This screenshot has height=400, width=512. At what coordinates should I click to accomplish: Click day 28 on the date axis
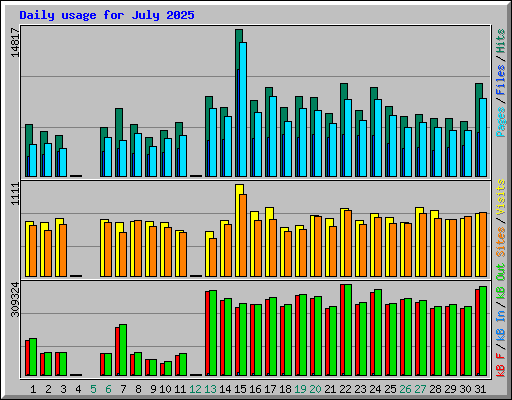point(435,389)
